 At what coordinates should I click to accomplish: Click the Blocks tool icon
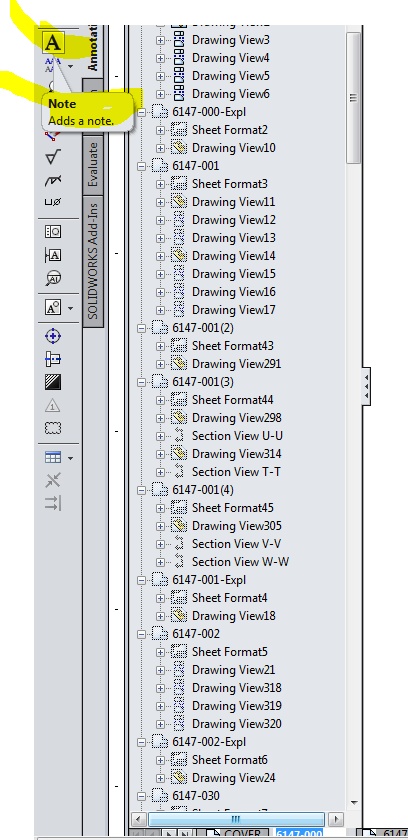53,308
